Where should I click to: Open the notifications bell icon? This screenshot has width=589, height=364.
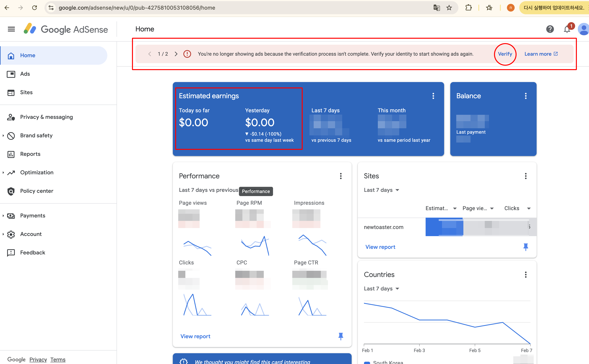point(567,29)
